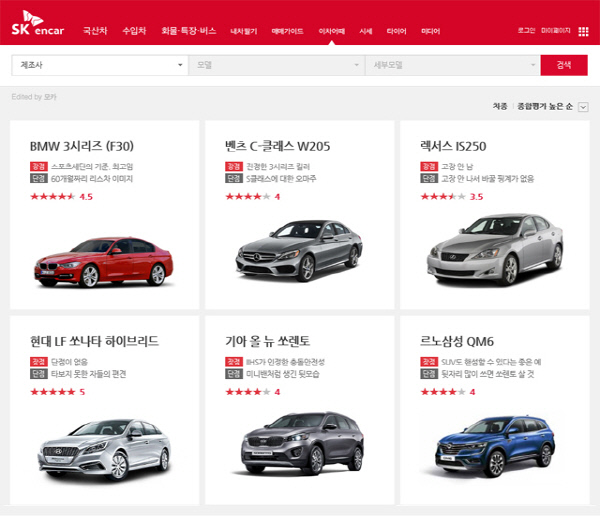The width and height of the screenshot is (600, 516).
Task: Open the 미디어 menu
Action: pos(430,31)
